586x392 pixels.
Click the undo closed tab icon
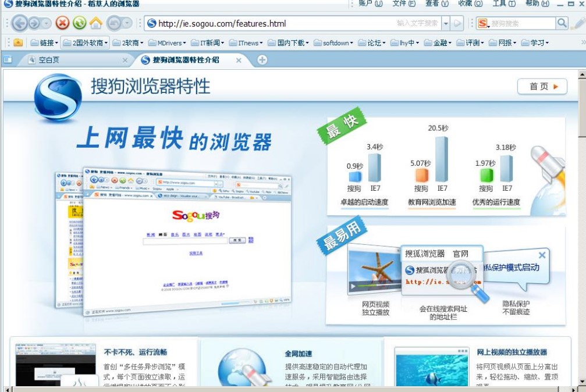click(113, 23)
